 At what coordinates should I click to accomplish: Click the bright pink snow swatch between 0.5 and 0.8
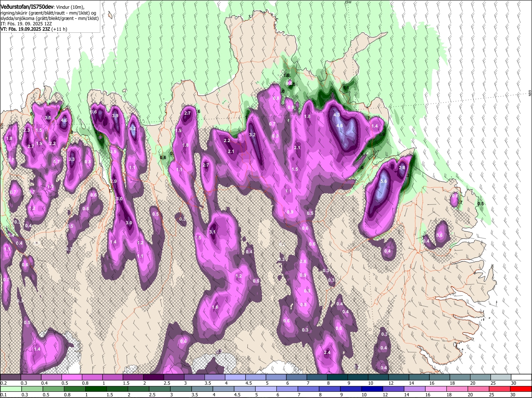(x=72, y=377)
